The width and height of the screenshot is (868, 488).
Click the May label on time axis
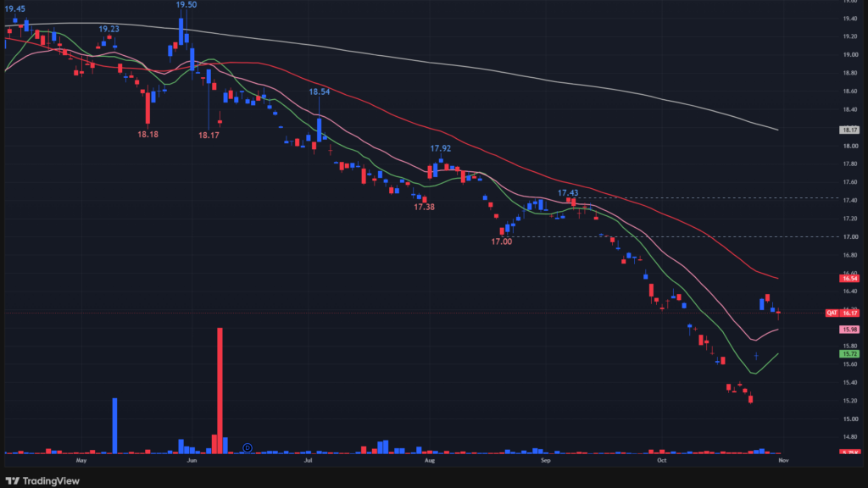point(81,460)
